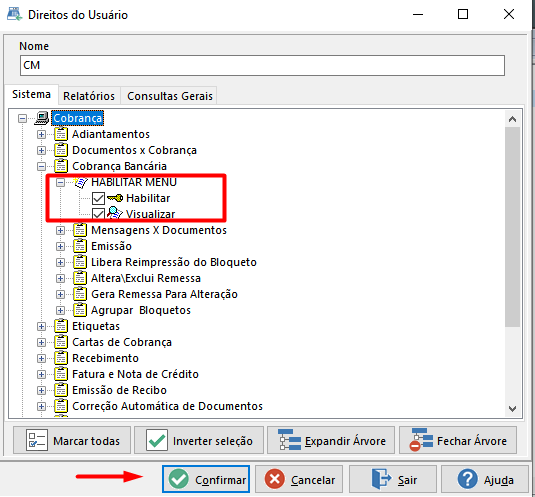Viewport: 535px width, 497px height.
Task: Click notepad icon beside Libera Reimpressão do Bloqueto
Action: tap(80, 262)
